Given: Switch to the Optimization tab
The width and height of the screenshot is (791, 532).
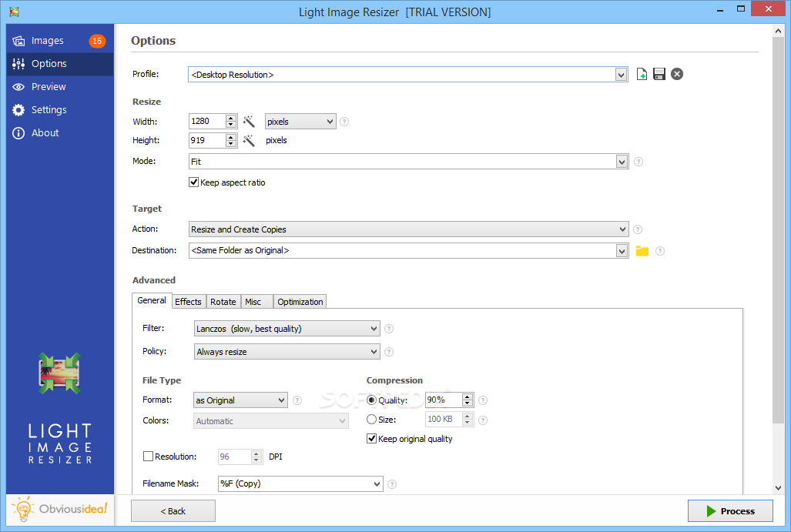Looking at the screenshot, I should coord(300,302).
